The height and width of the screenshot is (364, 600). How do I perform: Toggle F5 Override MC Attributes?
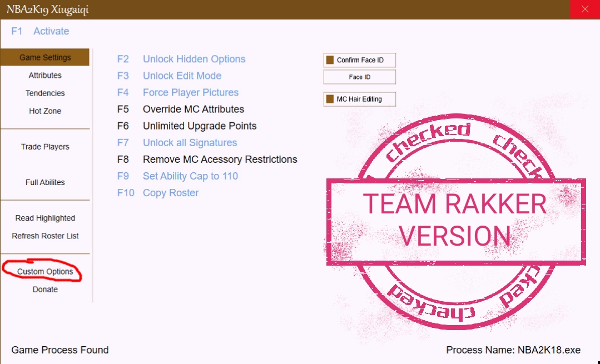pyautogui.click(x=180, y=109)
